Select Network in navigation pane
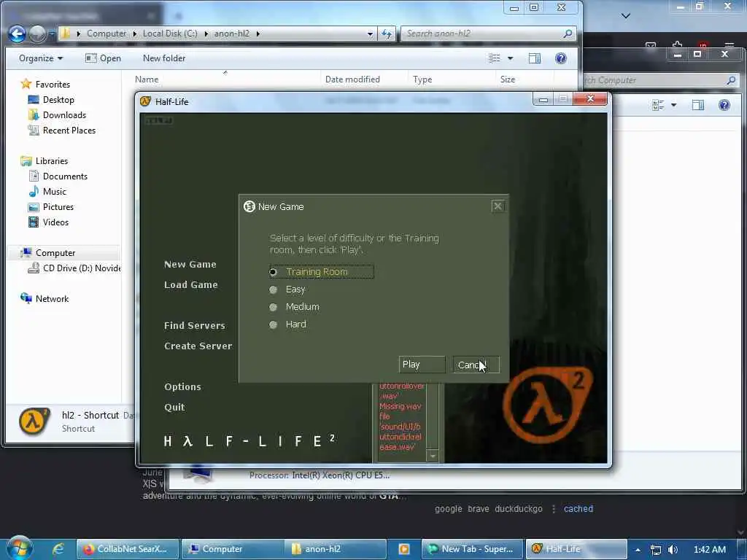 click(44, 298)
